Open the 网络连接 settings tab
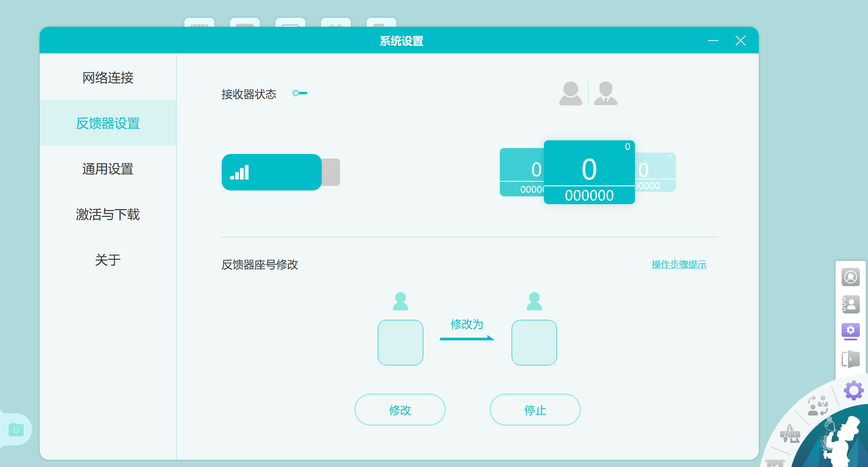The height and width of the screenshot is (467, 868). coord(108,77)
